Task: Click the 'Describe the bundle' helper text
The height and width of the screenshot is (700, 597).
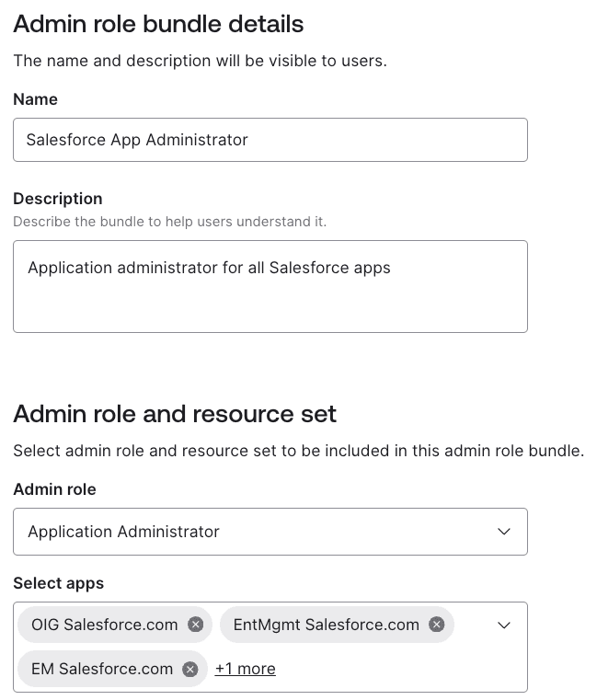Action: [x=169, y=222]
